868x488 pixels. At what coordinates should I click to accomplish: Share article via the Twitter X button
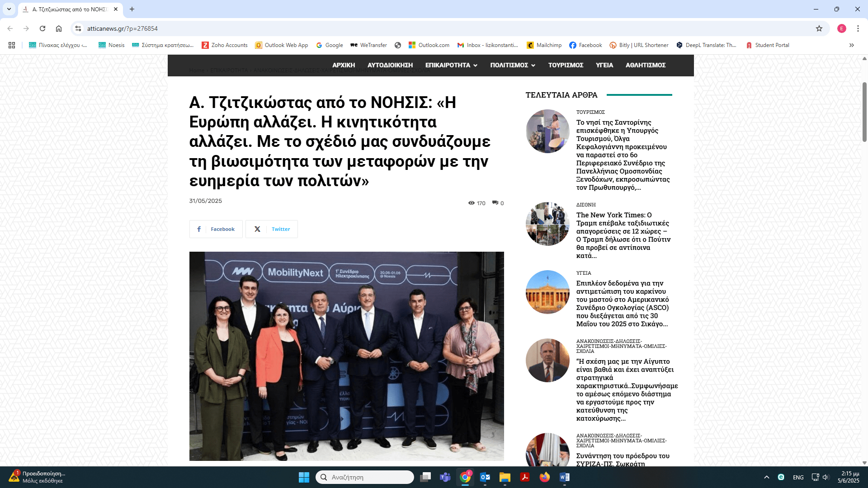[x=272, y=229]
